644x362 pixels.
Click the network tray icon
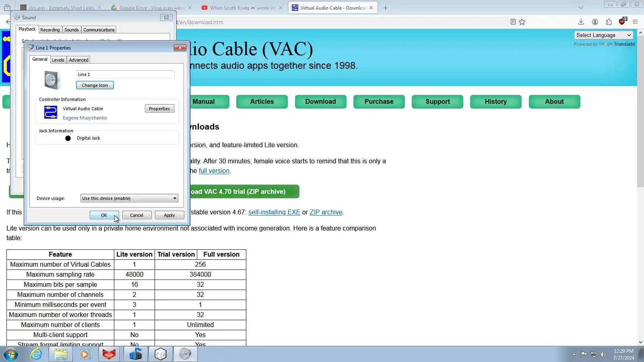[x=593, y=354]
